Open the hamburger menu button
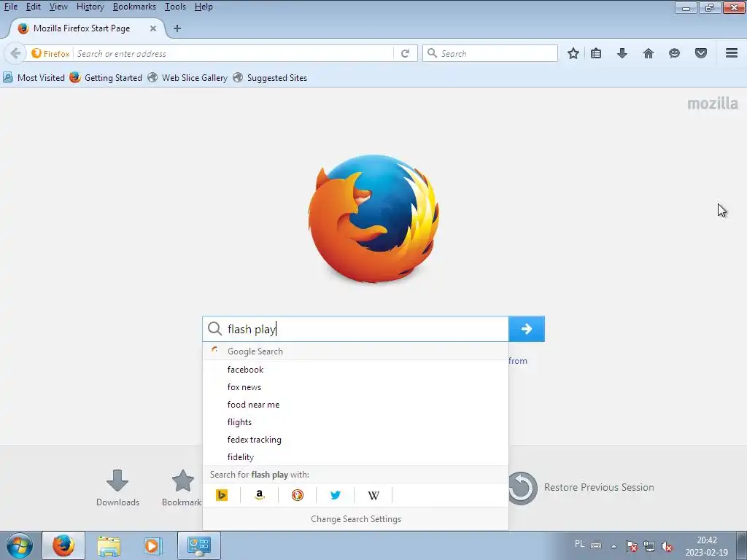 coord(732,52)
